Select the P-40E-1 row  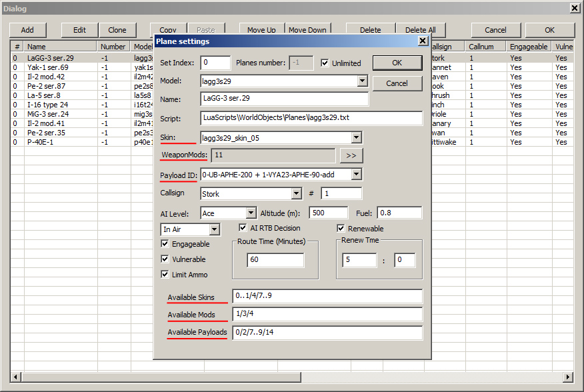82,142
